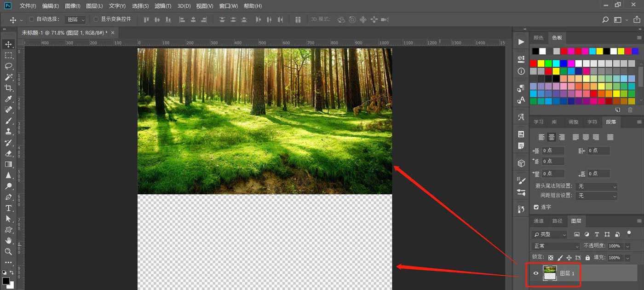Open 滤镜(T) menu
Viewport: 644px width, 290px height.
(x=163, y=6)
